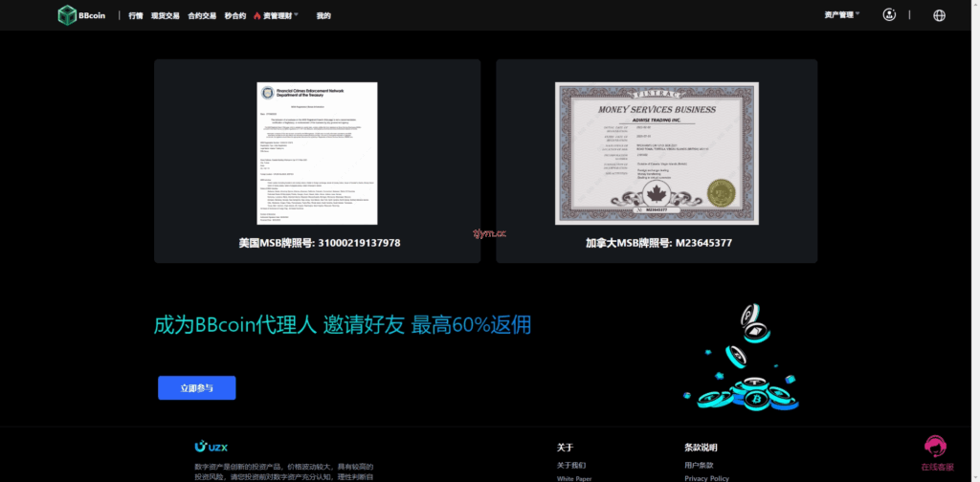Viewport: 980px width, 482px height.
Task: Open the user account profile icon
Action: (x=889, y=15)
